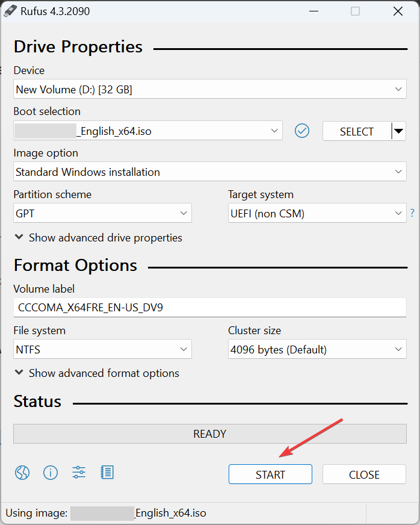420x525 pixels.
Task: Open the Partition scheme GPT dropdown
Action: 102,213
